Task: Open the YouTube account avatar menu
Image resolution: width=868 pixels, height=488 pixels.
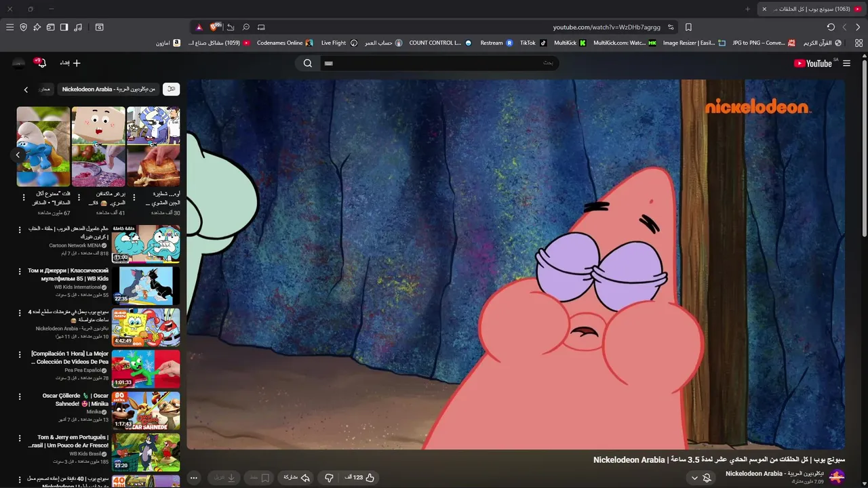Action: (x=18, y=63)
